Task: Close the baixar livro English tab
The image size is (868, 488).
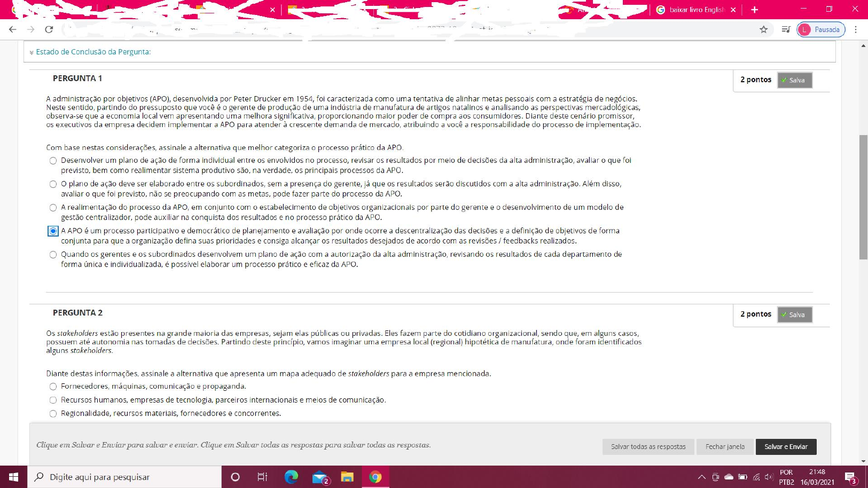Action: pos(733,10)
